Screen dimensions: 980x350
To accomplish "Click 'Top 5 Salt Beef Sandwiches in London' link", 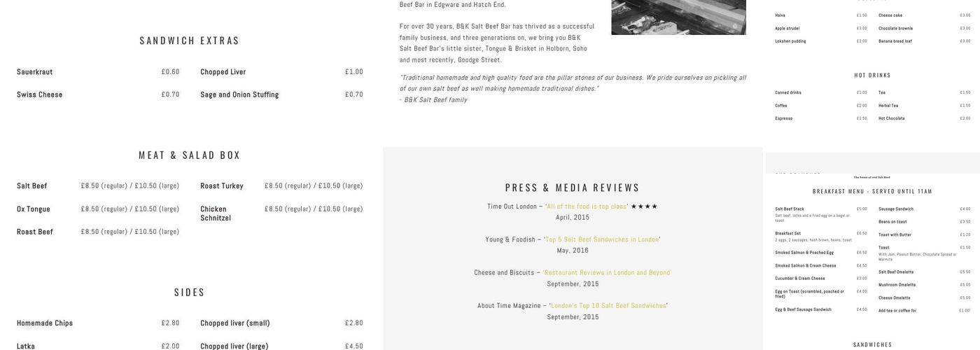I will (x=602, y=239).
